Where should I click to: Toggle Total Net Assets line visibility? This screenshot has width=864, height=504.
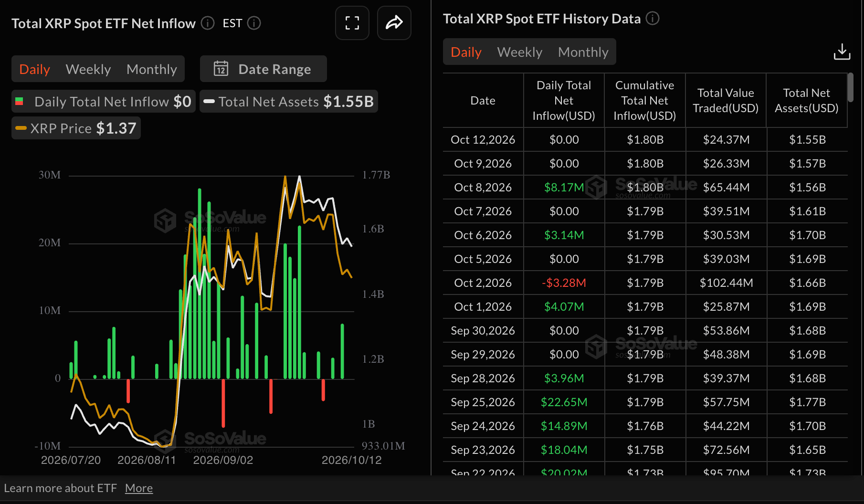[289, 101]
